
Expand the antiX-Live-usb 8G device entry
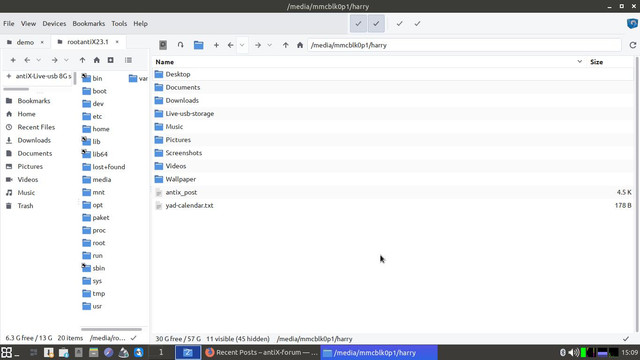pyautogui.click(x=9, y=76)
